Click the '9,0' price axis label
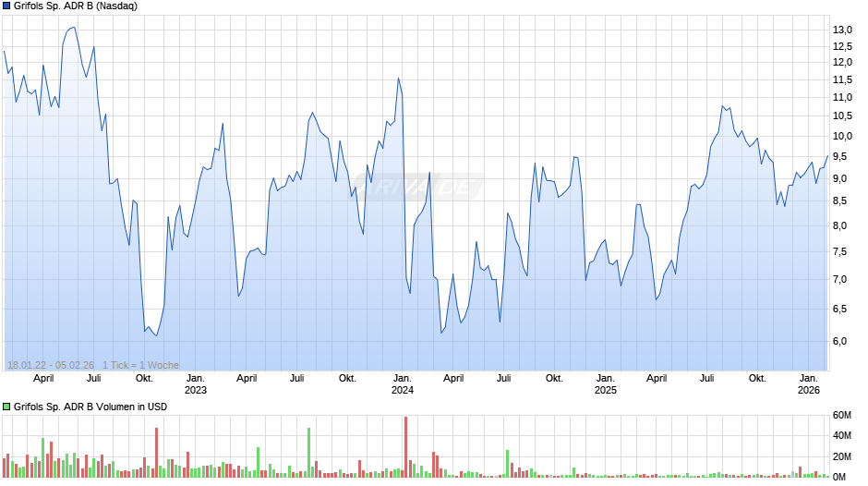Viewport: 868px width, 486px height. (x=839, y=179)
